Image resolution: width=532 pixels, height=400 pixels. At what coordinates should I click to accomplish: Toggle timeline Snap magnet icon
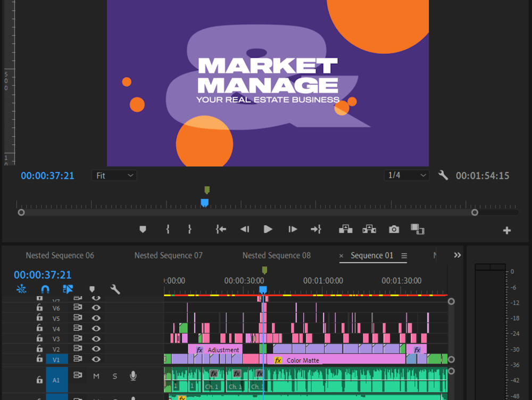(45, 289)
